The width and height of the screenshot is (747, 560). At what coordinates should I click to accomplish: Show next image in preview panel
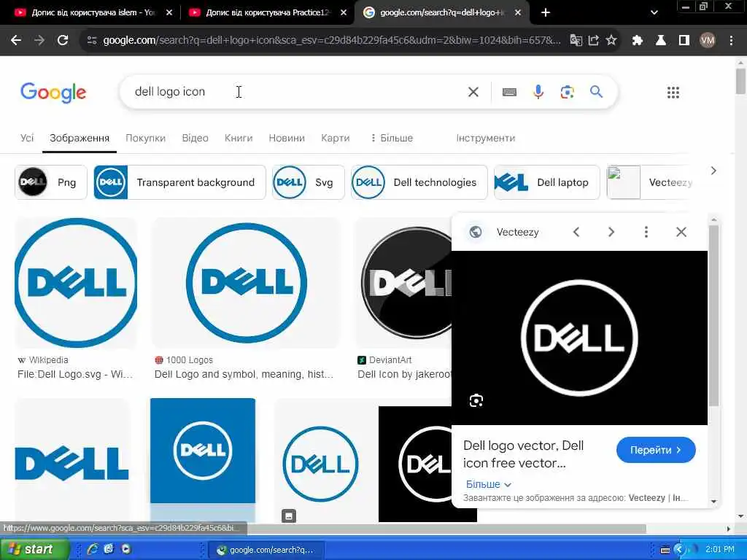[611, 232]
